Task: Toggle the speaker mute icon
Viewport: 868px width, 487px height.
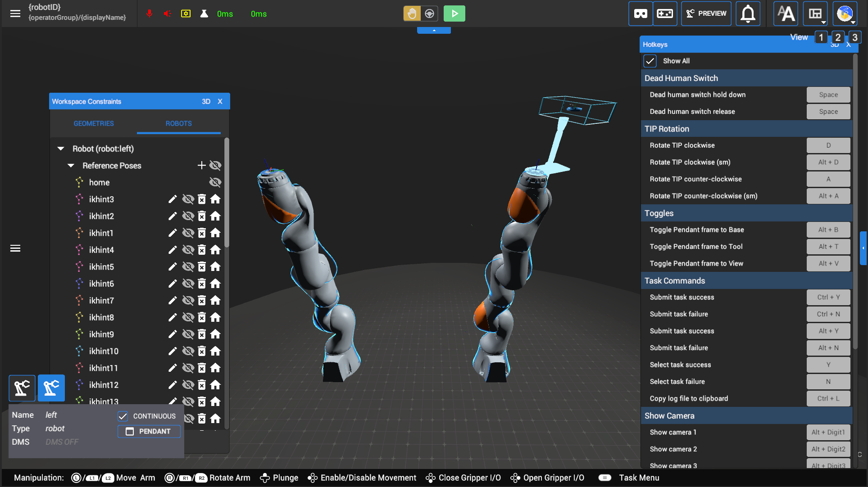Action: [168, 14]
